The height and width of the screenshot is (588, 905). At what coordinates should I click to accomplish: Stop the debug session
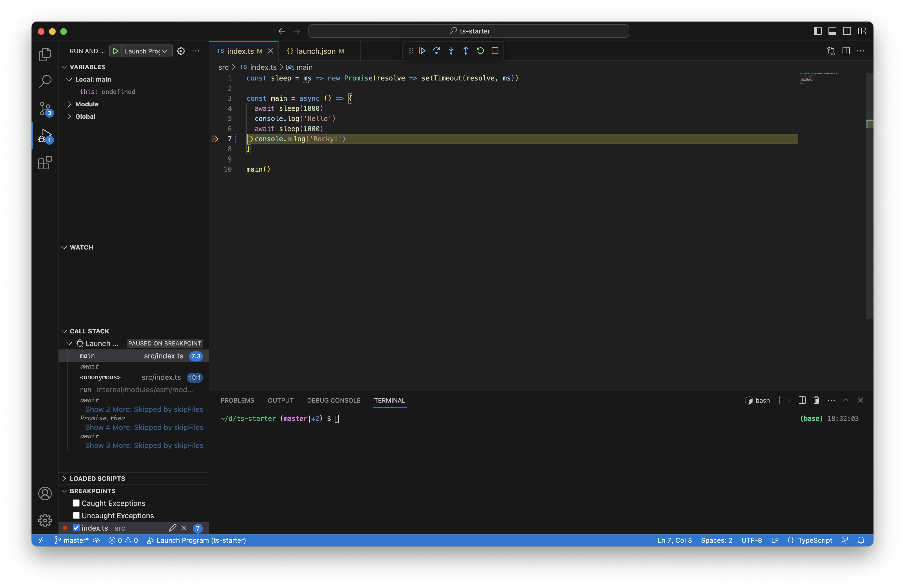tap(495, 51)
